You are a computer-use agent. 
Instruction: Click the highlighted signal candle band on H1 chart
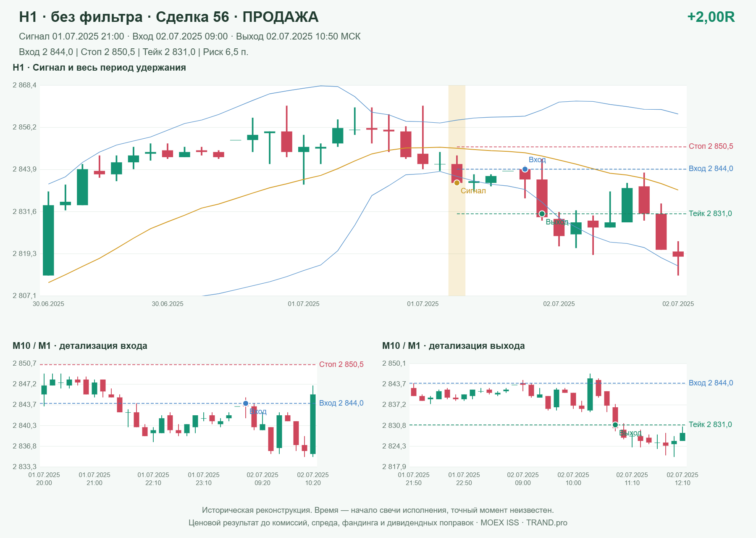[457, 190]
